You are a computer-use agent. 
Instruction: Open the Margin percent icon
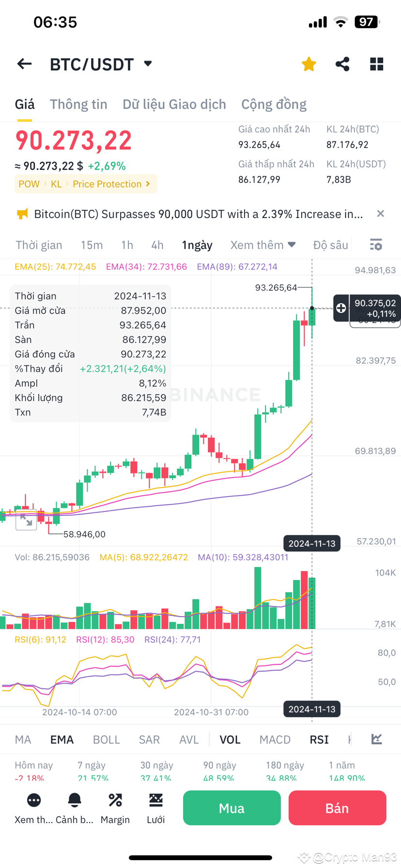tap(115, 800)
